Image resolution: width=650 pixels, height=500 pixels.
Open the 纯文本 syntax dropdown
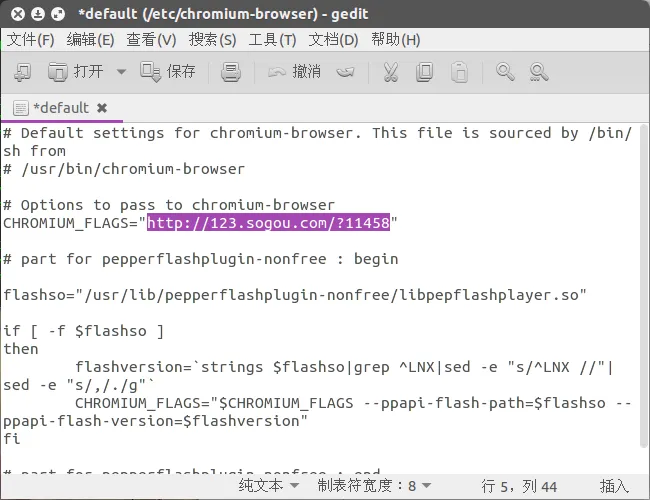point(269,485)
